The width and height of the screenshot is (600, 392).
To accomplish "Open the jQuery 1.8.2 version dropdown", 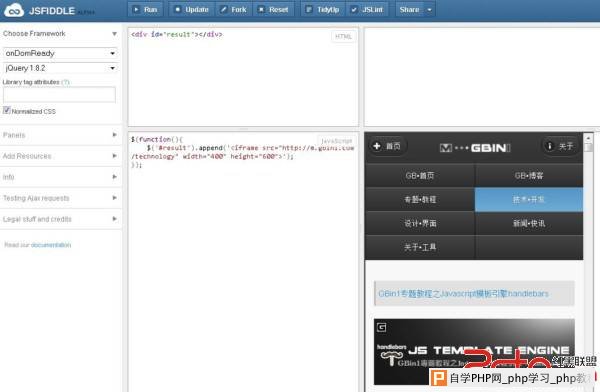I will pyautogui.click(x=60, y=68).
